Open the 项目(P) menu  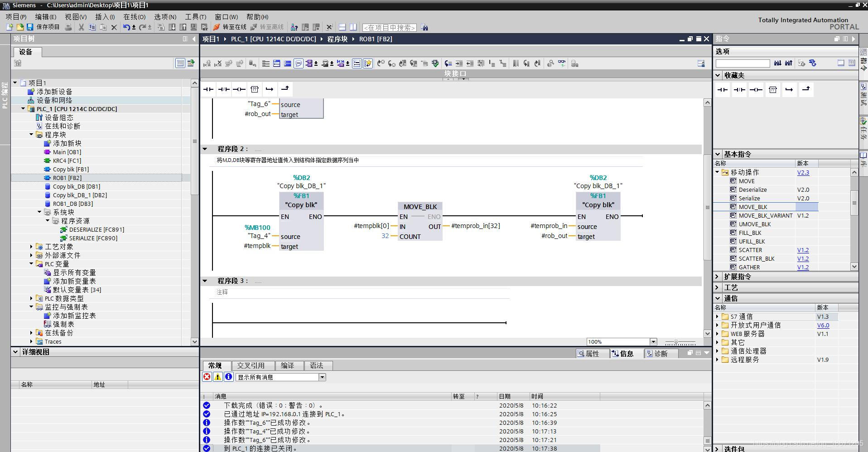pyautogui.click(x=16, y=17)
